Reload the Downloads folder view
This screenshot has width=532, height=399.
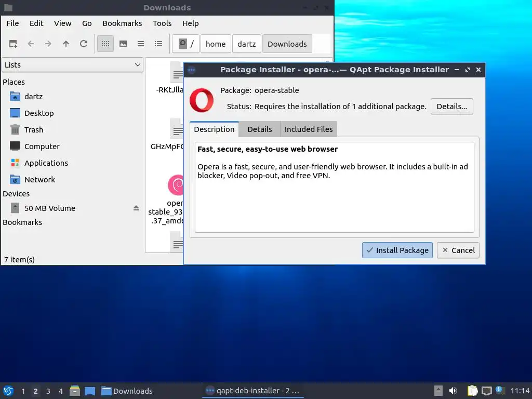(84, 44)
